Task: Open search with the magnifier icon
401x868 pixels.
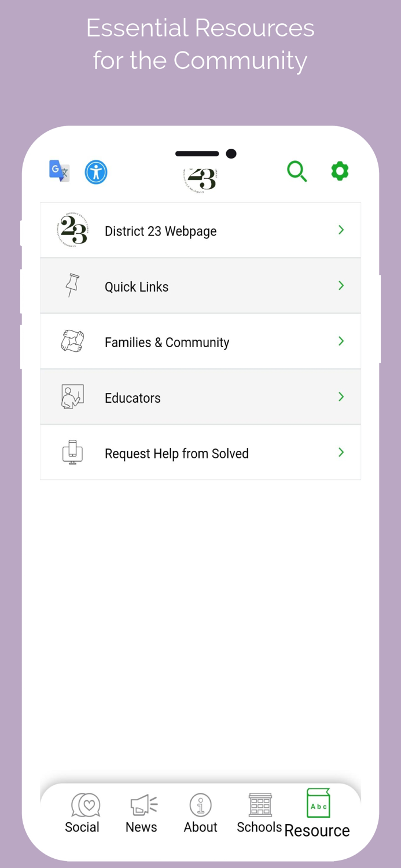Action: click(x=297, y=171)
